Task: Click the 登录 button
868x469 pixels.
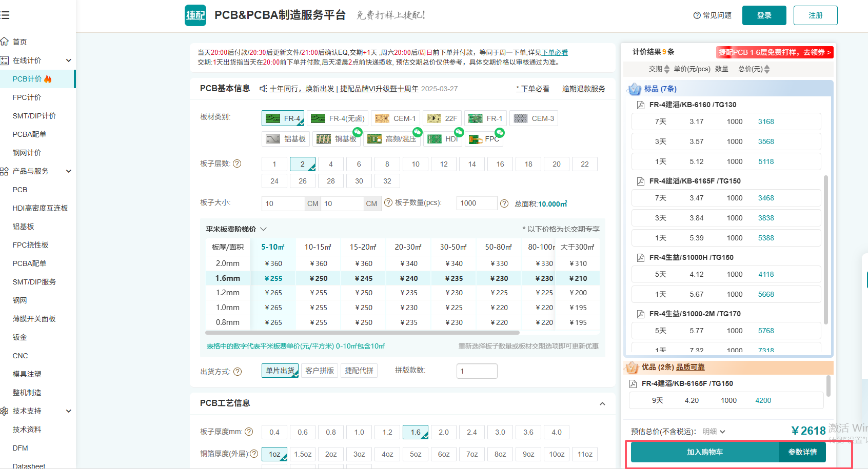Action: (x=764, y=15)
